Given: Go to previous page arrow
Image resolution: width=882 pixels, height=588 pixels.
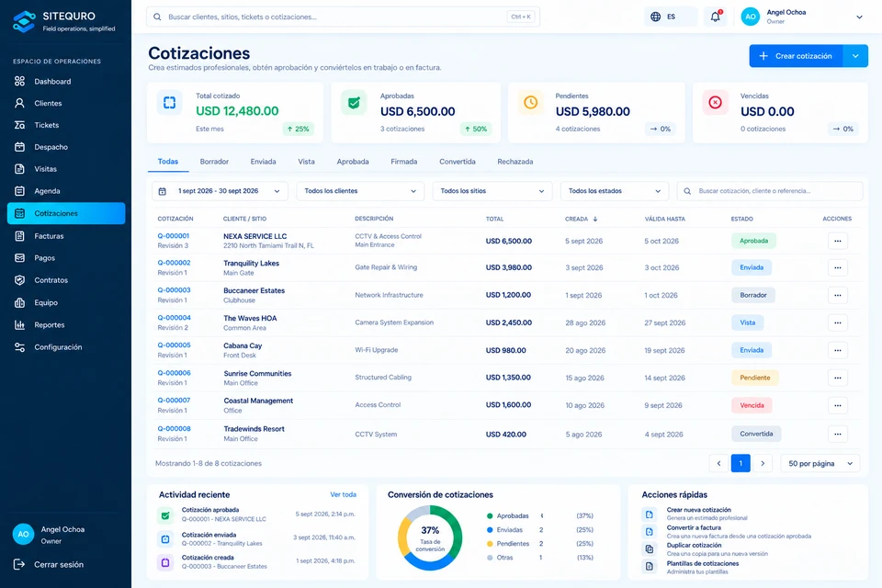Looking at the screenshot, I should click(718, 463).
